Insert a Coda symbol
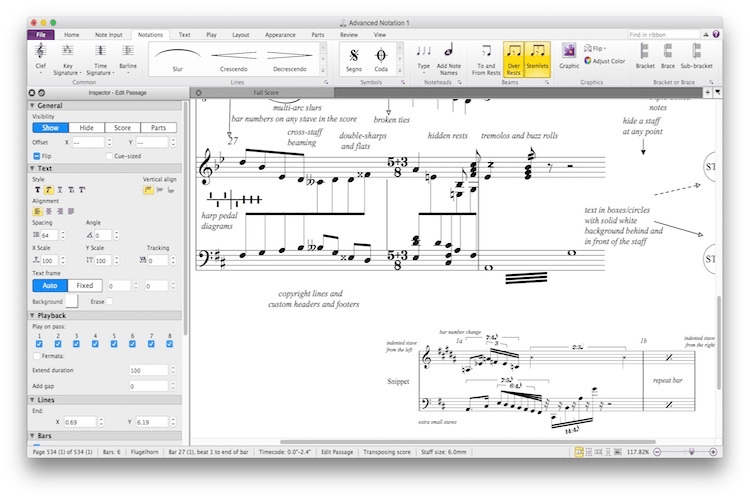750x500 pixels. (x=381, y=55)
